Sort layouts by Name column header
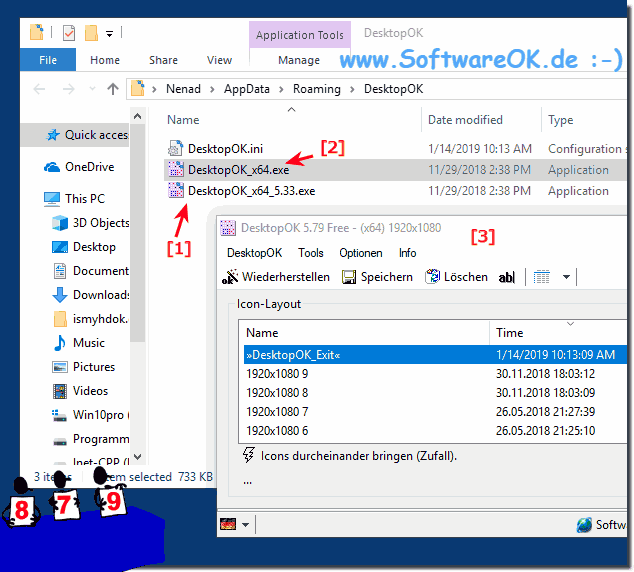The width and height of the screenshot is (634, 572). click(x=364, y=333)
